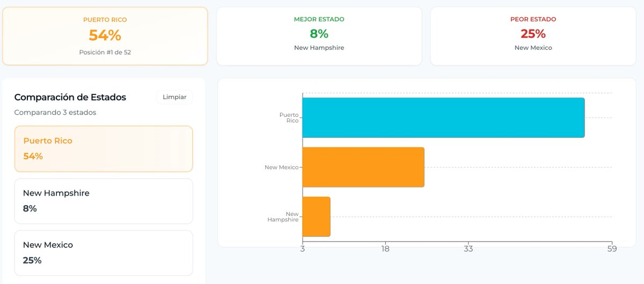Click the green 8% value

pyautogui.click(x=319, y=34)
